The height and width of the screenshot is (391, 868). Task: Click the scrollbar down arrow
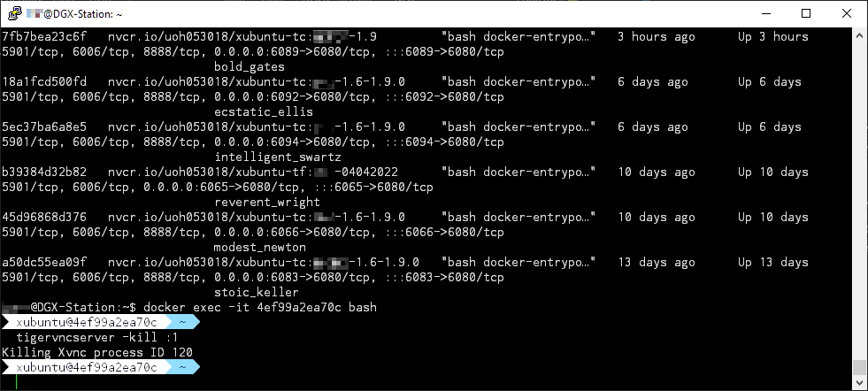[x=859, y=383]
